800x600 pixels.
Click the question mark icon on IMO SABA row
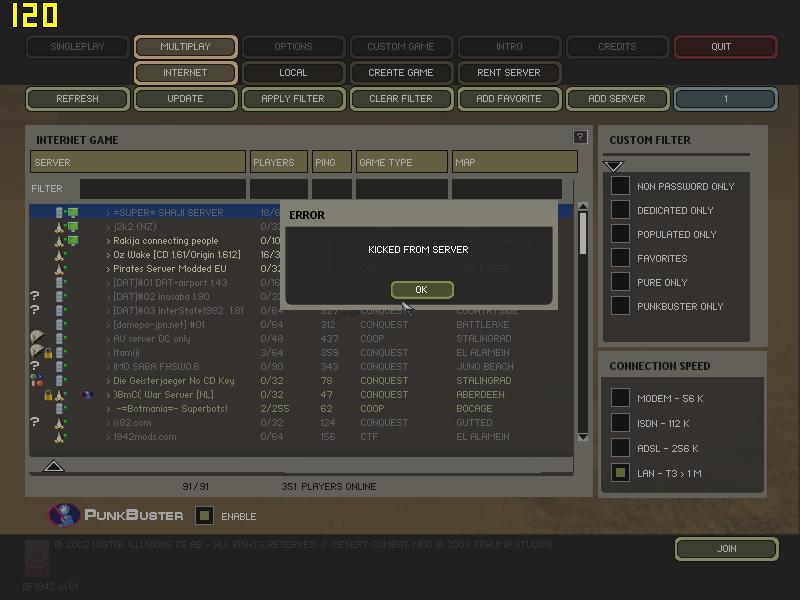[34, 366]
